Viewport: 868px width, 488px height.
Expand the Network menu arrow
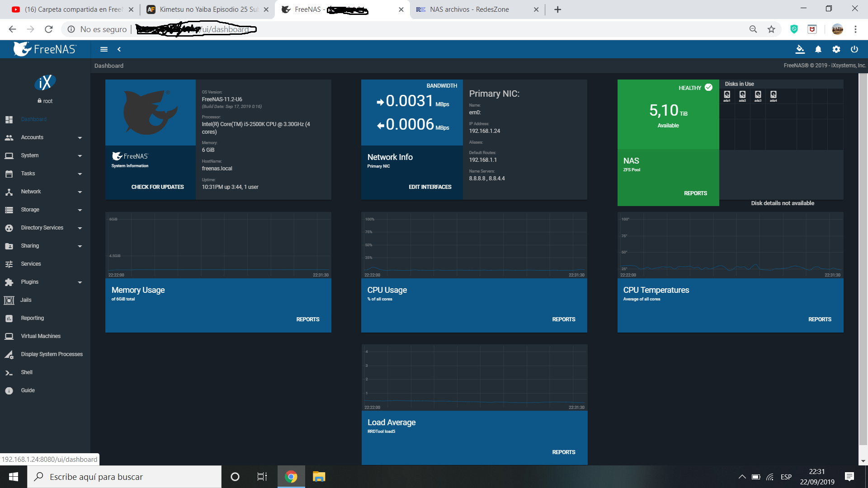click(80, 192)
